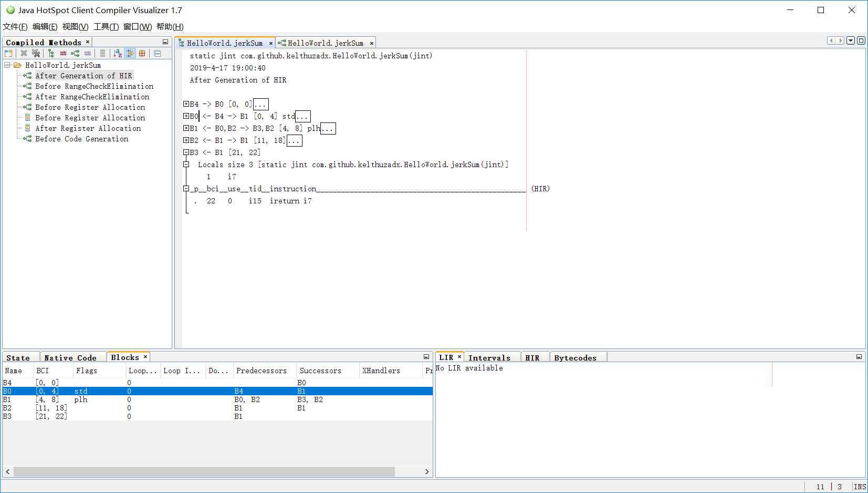Click intervals icon beside After Register Allocation

[x=27, y=128]
